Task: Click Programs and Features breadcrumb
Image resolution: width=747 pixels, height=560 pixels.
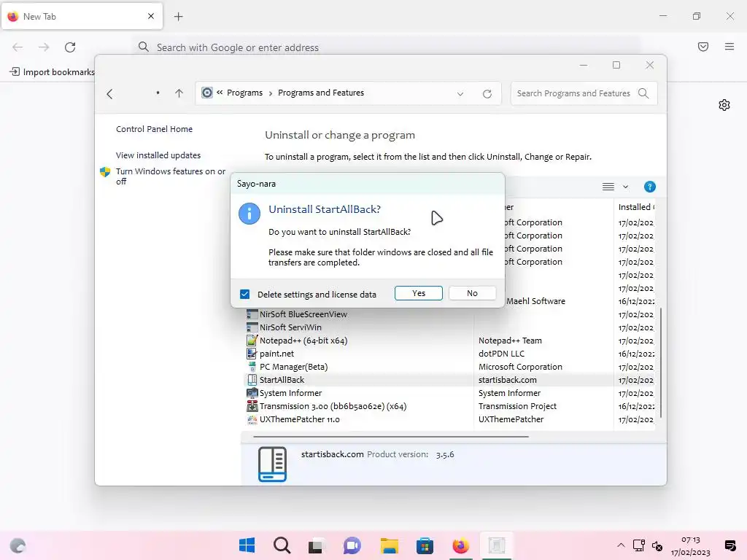Action: 321,93
